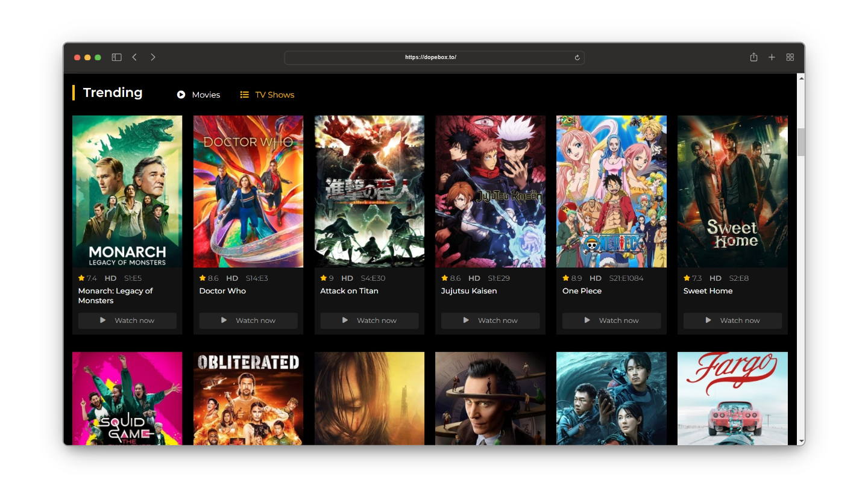Click the scrollbar down arrow
This screenshot has height=488, width=868.
point(801,441)
